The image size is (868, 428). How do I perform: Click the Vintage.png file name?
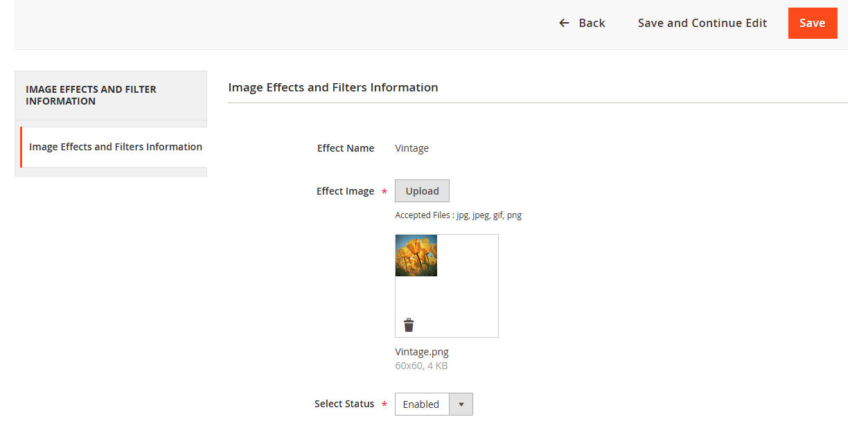pyautogui.click(x=422, y=352)
